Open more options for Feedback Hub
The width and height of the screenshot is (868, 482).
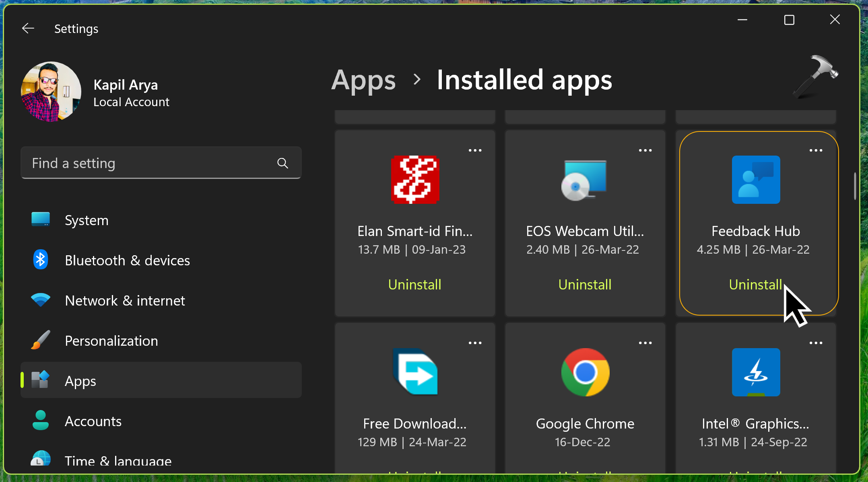[816, 150]
